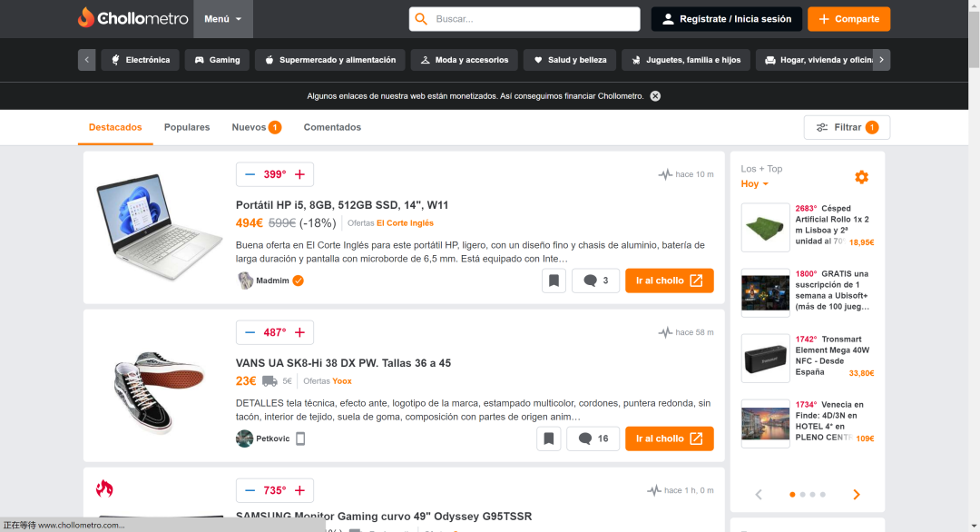The height and width of the screenshot is (532, 980).
Task: Dismiss the monetized links notice
Action: 655,96
